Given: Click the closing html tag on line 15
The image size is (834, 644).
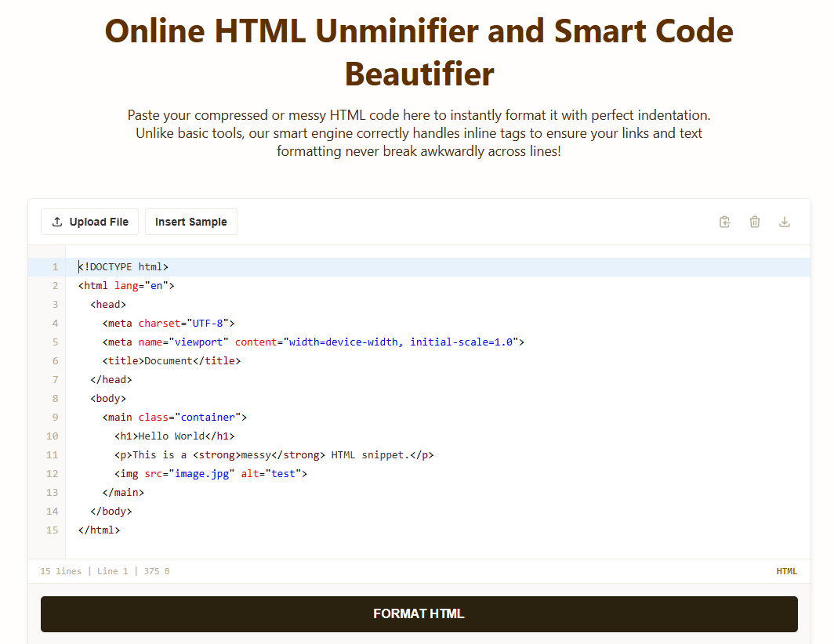Looking at the screenshot, I should [98, 530].
